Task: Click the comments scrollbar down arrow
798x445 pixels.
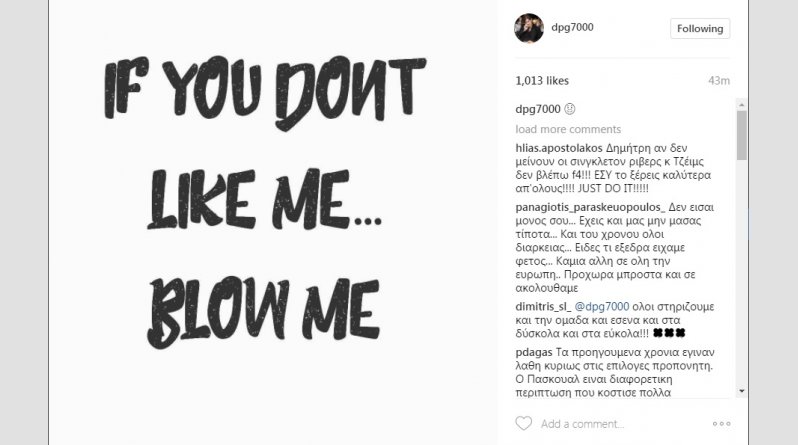Action: point(741,390)
